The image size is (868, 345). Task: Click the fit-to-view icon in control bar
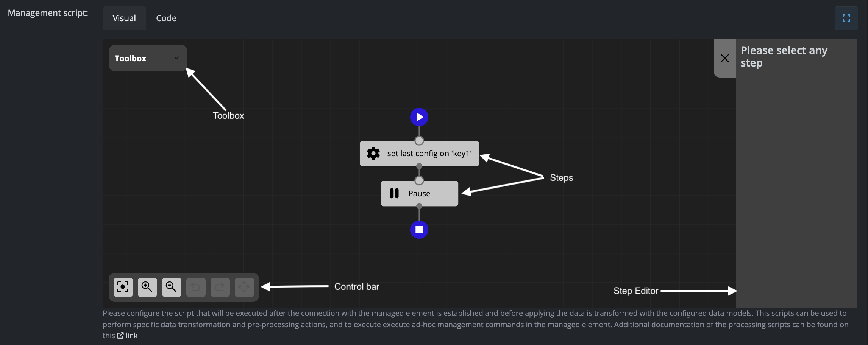[x=123, y=287]
